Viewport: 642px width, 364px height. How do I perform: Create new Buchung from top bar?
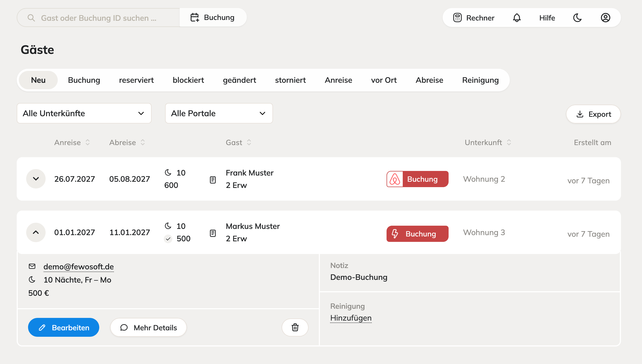coord(213,18)
